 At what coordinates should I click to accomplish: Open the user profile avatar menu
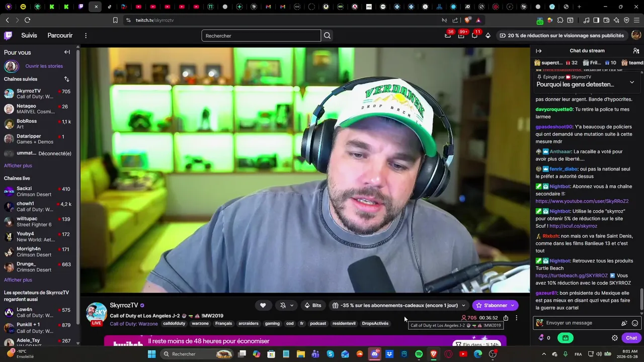click(636, 35)
